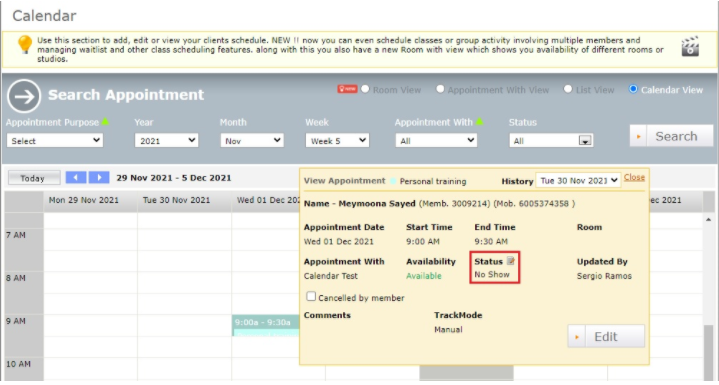The image size is (719, 385).
Task: Open the Month dropdown
Action: [x=252, y=141]
